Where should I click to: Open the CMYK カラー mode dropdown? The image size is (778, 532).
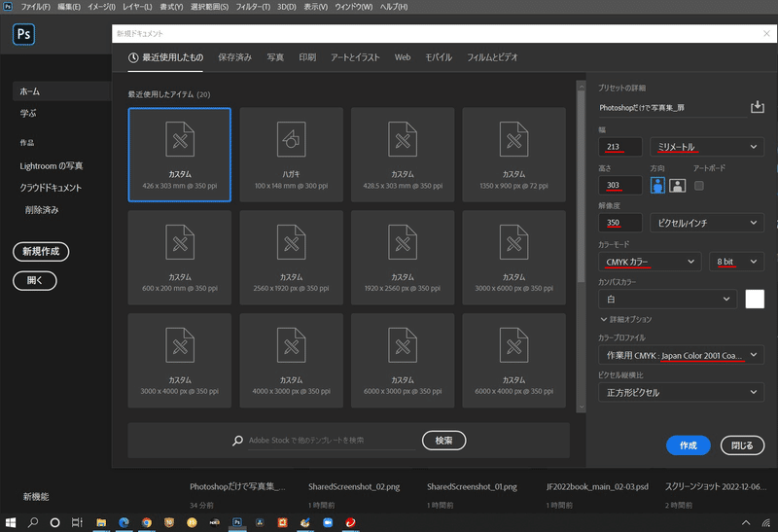[650, 262]
